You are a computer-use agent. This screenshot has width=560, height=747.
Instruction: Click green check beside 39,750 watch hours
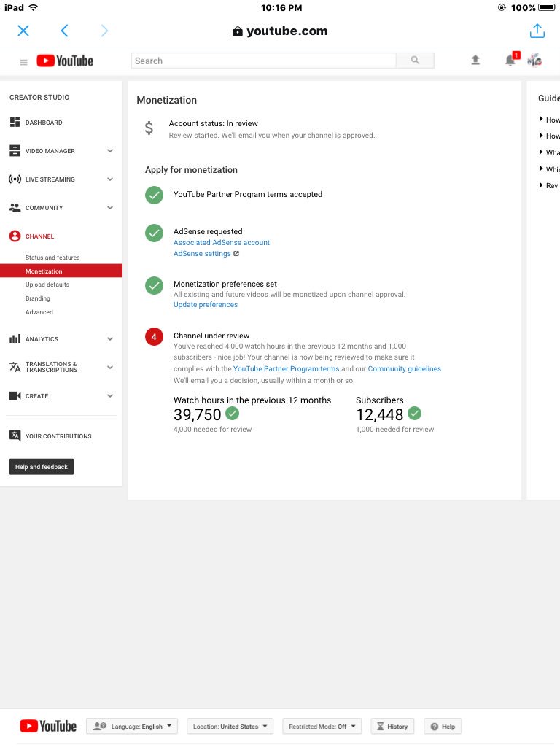coord(233,414)
